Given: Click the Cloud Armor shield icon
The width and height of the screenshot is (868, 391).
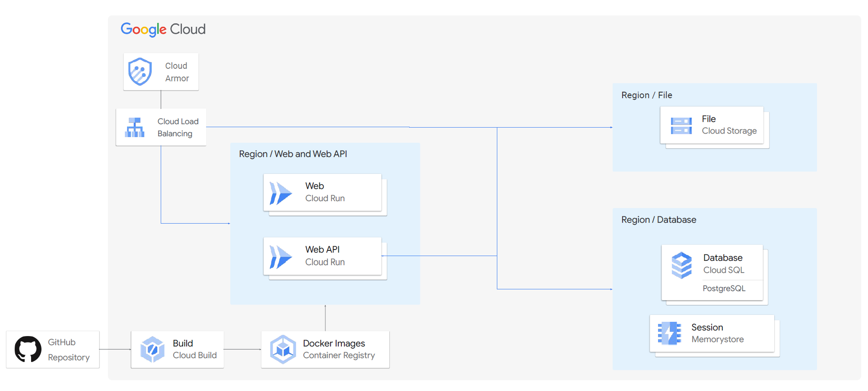Looking at the screenshot, I should click(x=140, y=72).
